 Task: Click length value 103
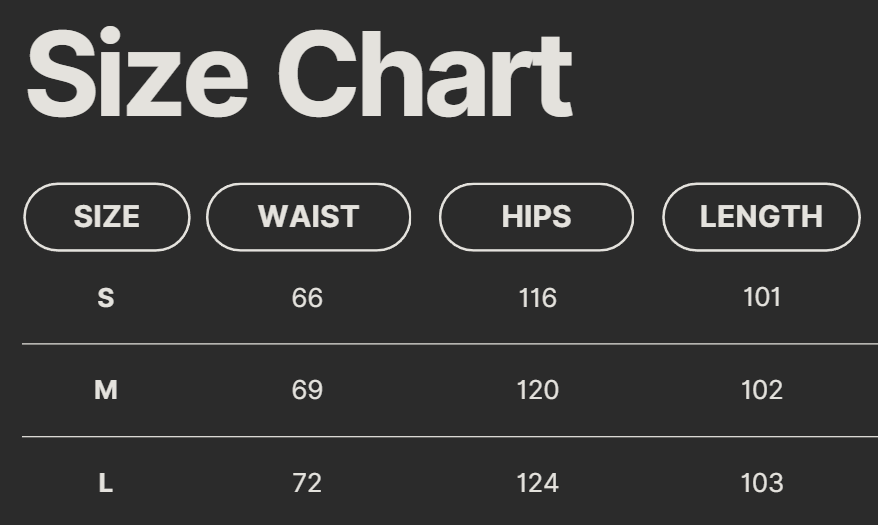tap(761, 483)
